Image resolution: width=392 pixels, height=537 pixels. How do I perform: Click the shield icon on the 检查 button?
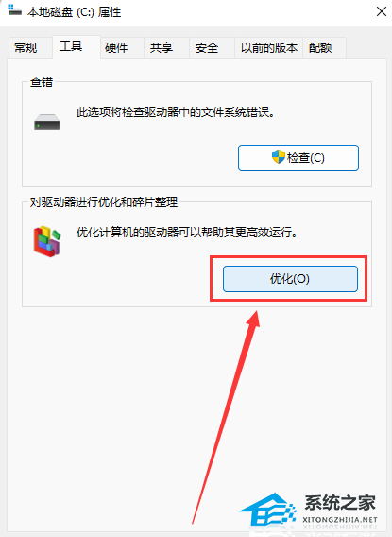(279, 157)
